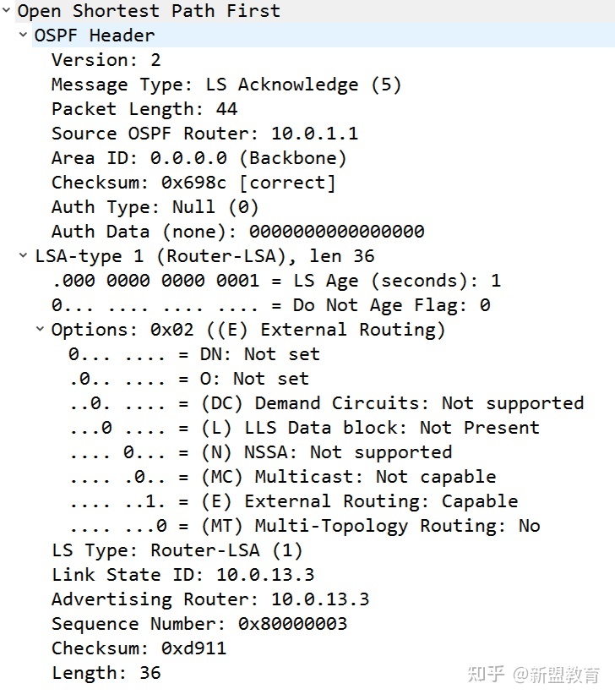
Task: Select the LS Age seconds field
Action: (x=276, y=281)
